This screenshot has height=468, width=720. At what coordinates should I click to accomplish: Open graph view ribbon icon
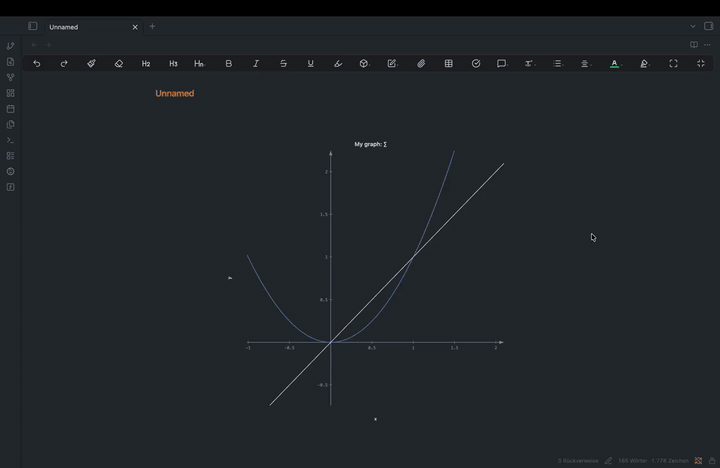point(11,77)
